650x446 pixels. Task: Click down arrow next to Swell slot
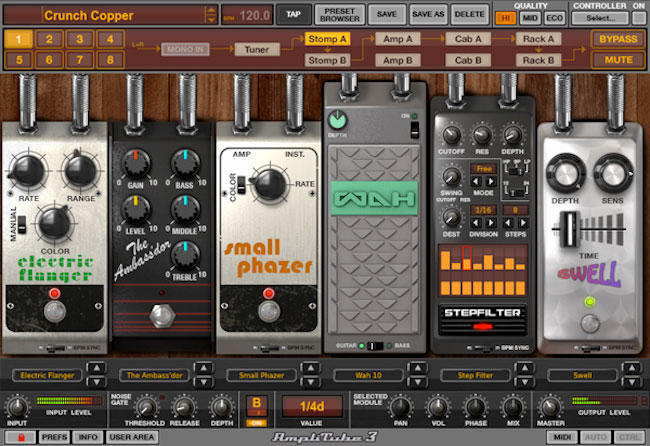pyautogui.click(x=632, y=382)
